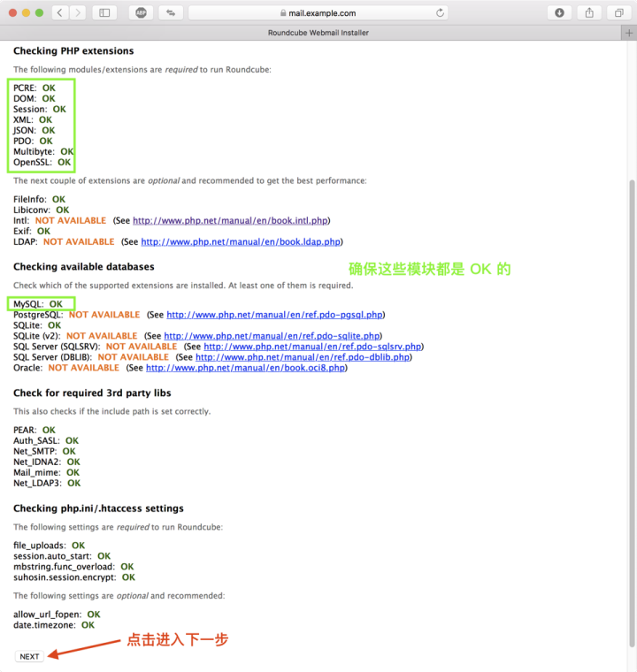Screen dimensions: 637x672
Task: Follow the ref.pdo-pgsql.php link
Action: point(275,315)
